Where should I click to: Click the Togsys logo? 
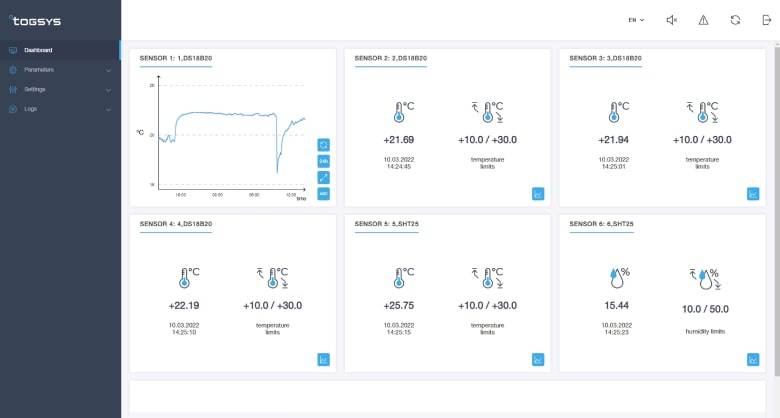point(35,21)
